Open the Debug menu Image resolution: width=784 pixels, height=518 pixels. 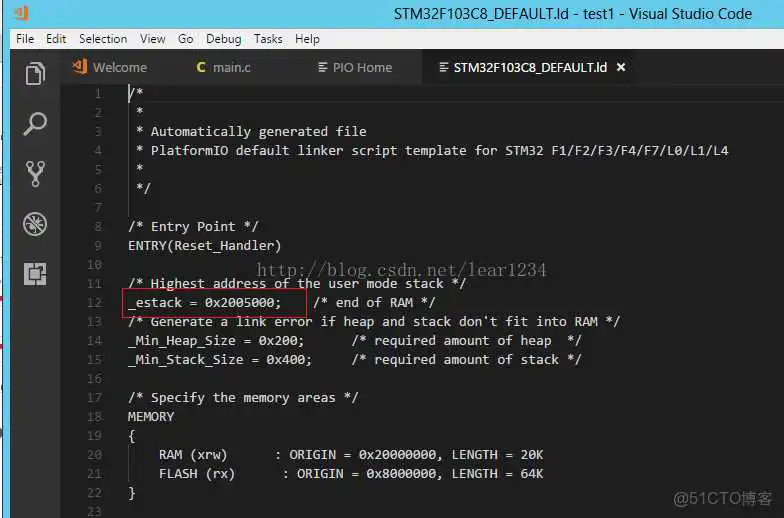(x=224, y=38)
